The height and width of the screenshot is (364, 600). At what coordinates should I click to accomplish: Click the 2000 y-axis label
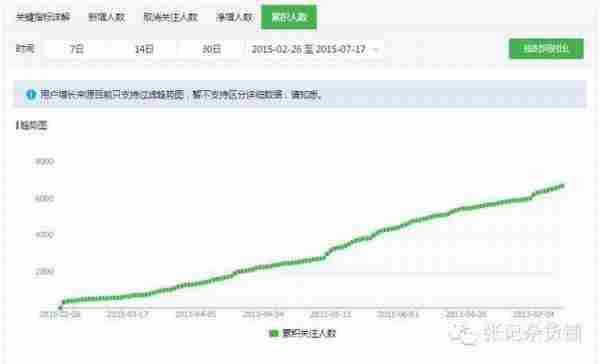click(x=44, y=271)
